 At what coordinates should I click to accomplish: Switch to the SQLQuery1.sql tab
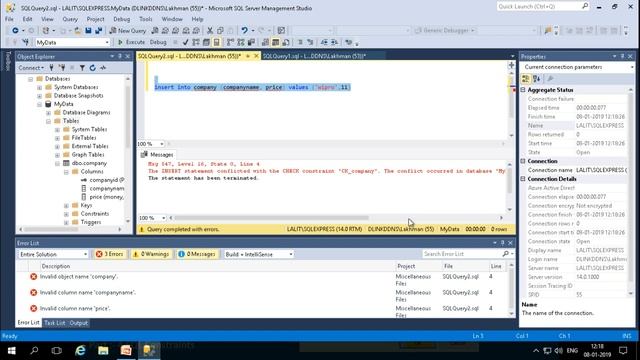coord(314,56)
